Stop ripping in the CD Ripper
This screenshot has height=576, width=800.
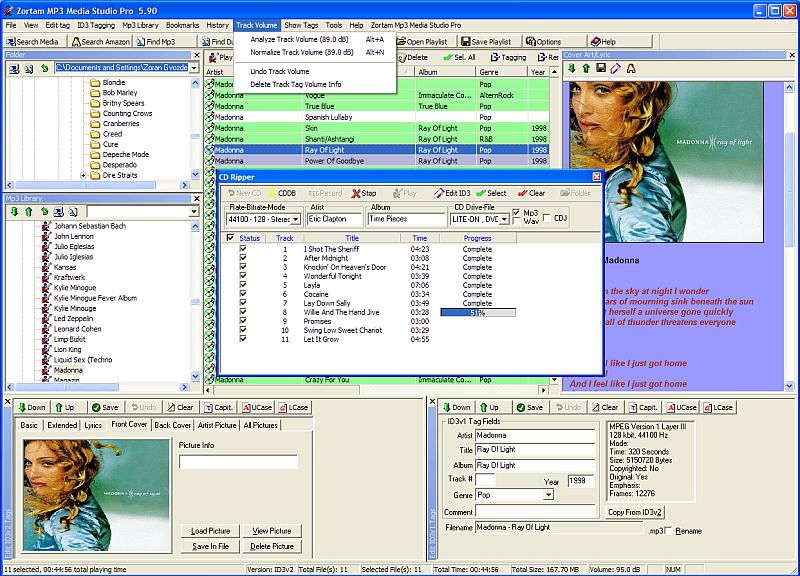click(364, 193)
